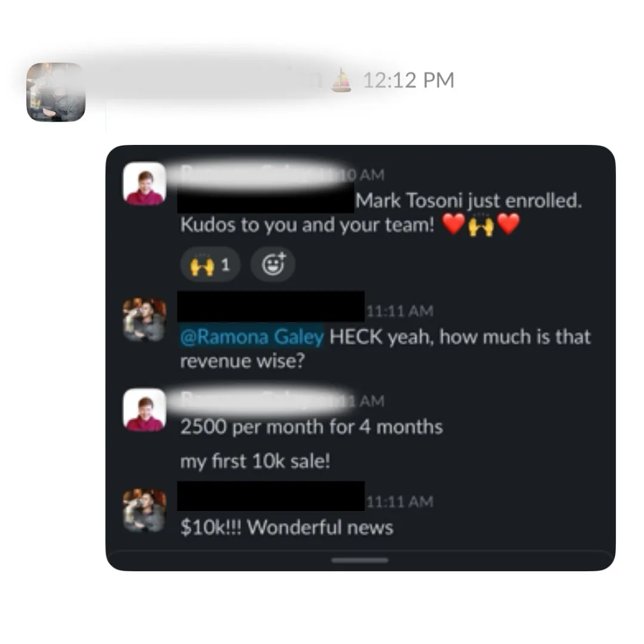Open the add reaction emoji picker
The height and width of the screenshot is (644, 644).
coord(273,264)
